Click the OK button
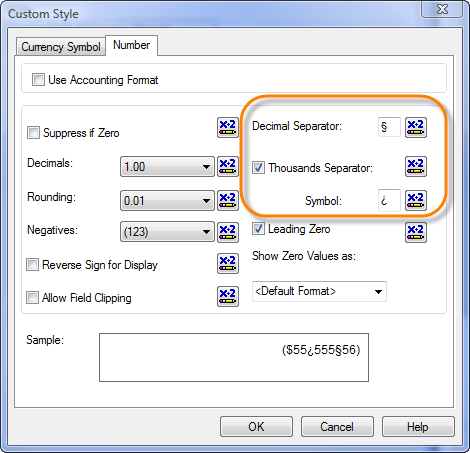 tap(256, 426)
